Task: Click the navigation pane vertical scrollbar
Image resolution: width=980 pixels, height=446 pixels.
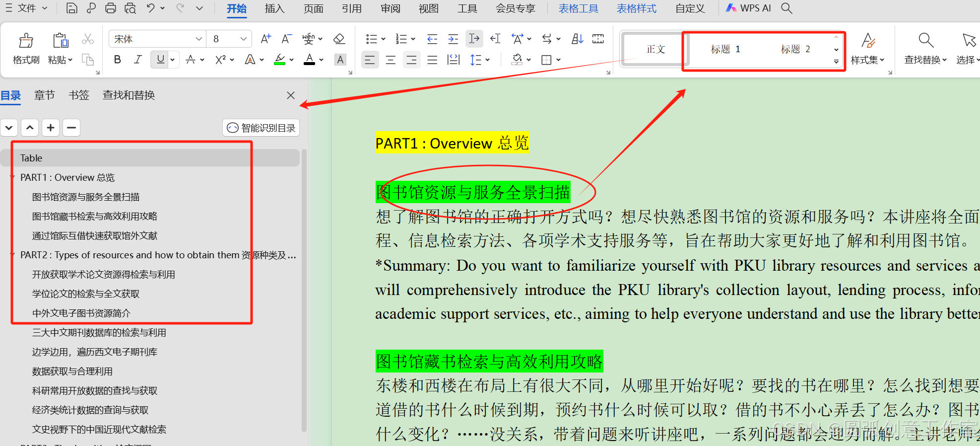Action: click(304, 291)
